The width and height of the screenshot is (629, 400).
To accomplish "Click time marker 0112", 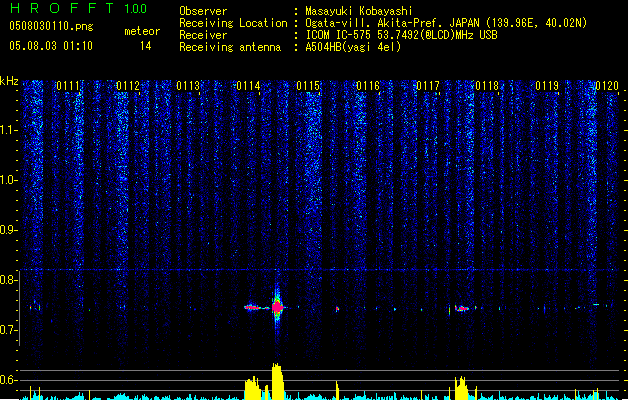I will point(128,86).
